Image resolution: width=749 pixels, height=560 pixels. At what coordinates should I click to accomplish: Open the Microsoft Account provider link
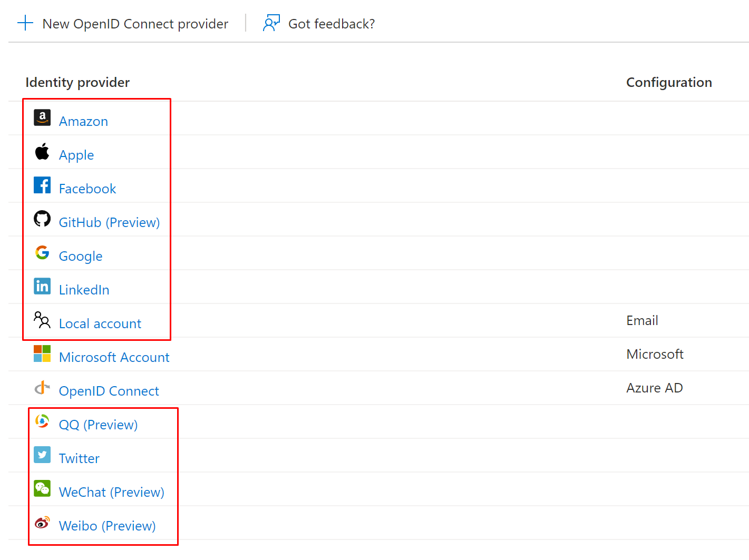pyautogui.click(x=114, y=357)
